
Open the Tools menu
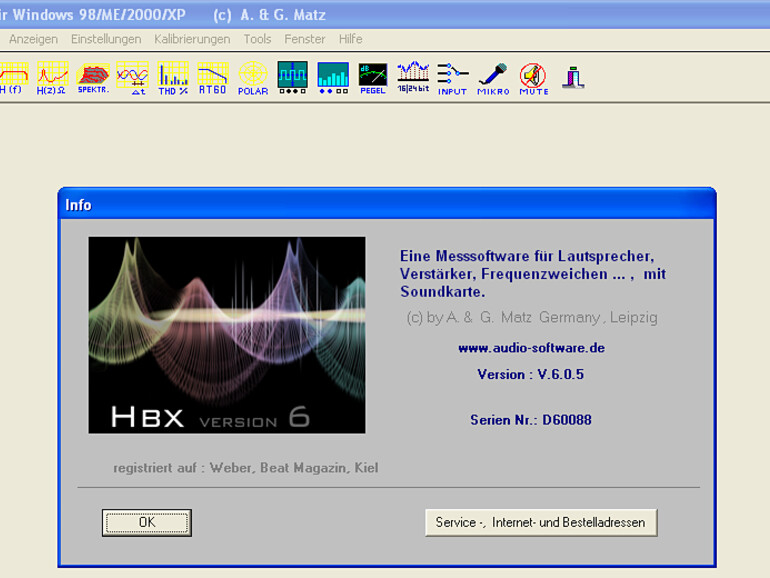point(257,39)
